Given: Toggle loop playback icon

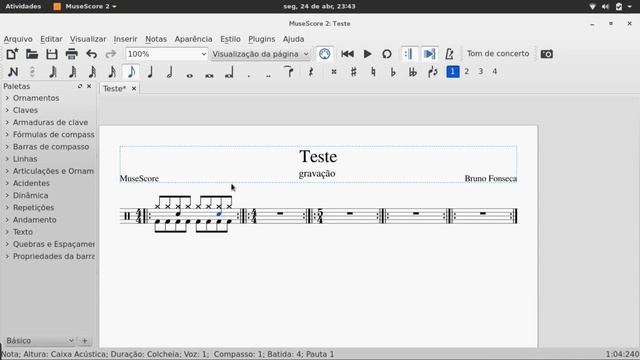Looking at the screenshot, I should tap(387, 54).
